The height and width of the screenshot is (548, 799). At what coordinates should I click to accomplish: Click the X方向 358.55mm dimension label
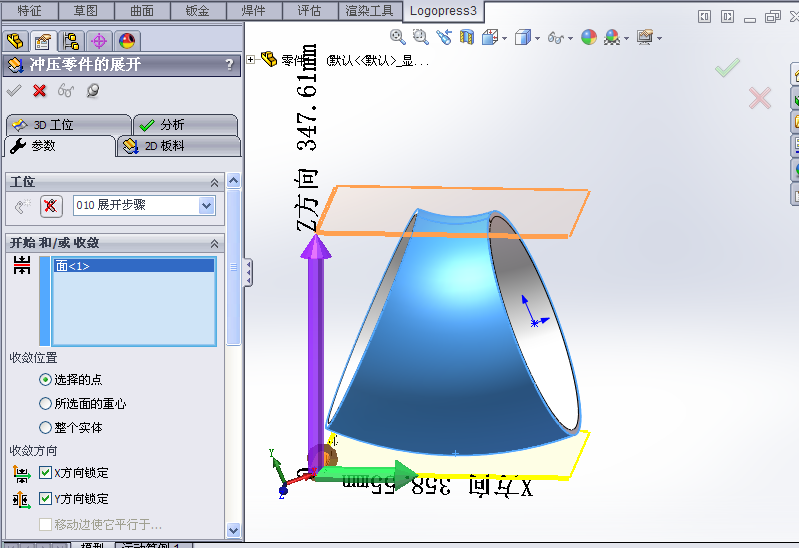click(x=438, y=486)
